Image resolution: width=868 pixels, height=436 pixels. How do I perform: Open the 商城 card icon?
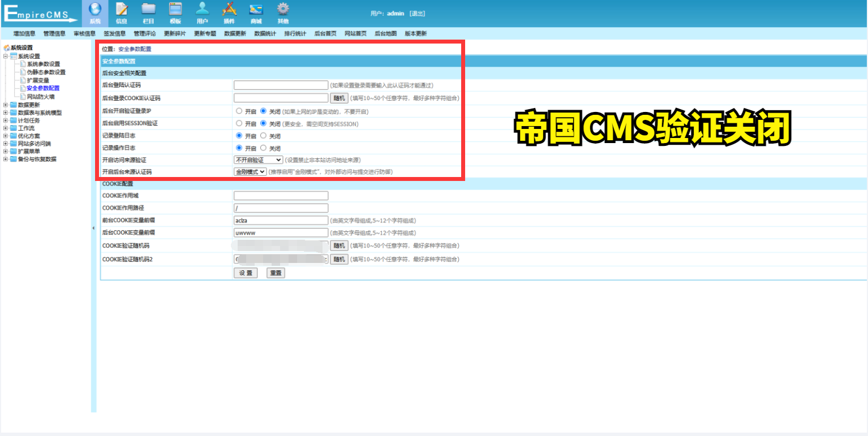click(x=256, y=9)
